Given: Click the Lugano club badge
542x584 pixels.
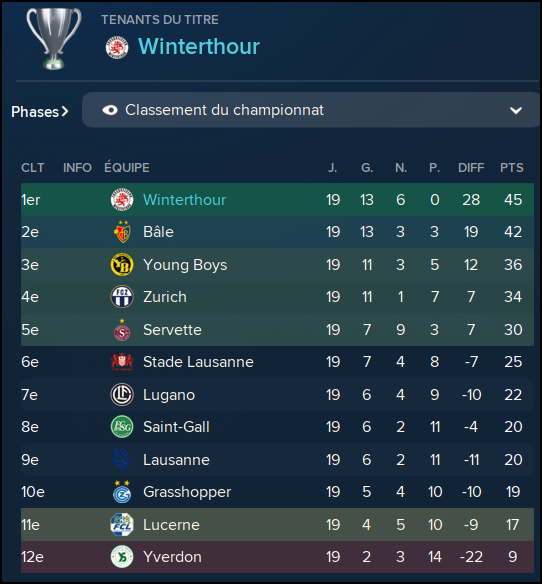Looking at the screenshot, I should click(122, 394).
